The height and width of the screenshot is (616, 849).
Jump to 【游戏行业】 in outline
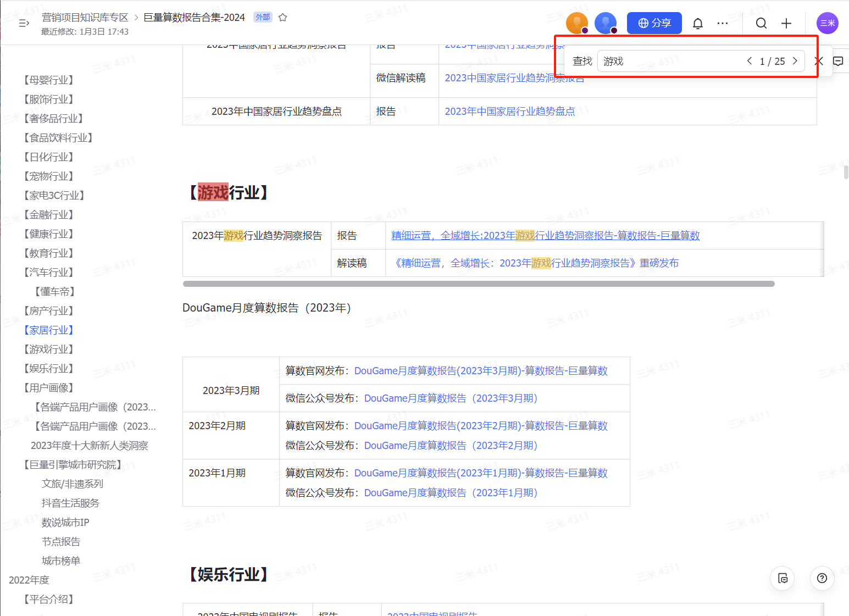48,349
